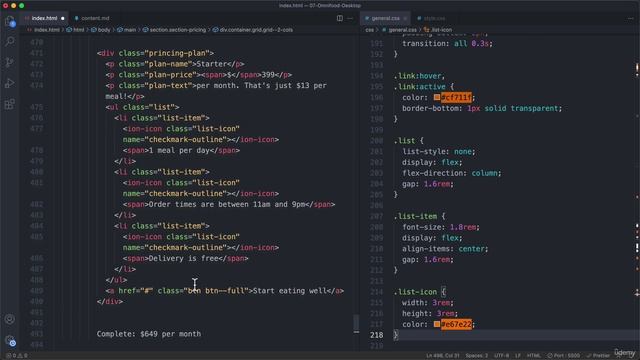
Task: Open color picker for #e67e22 swatch
Action: click(x=437, y=324)
